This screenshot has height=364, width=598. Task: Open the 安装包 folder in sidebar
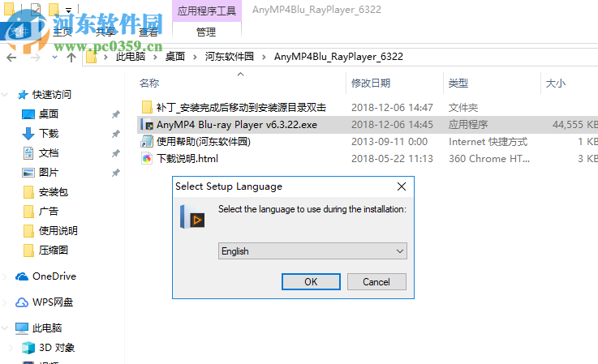click(x=54, y=191)
